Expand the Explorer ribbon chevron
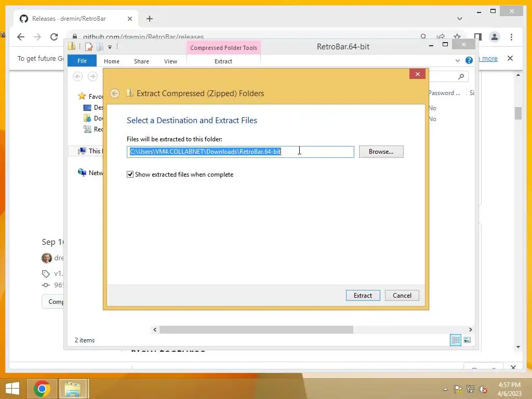This screenshot has width=532, height=399. point(457,61)
